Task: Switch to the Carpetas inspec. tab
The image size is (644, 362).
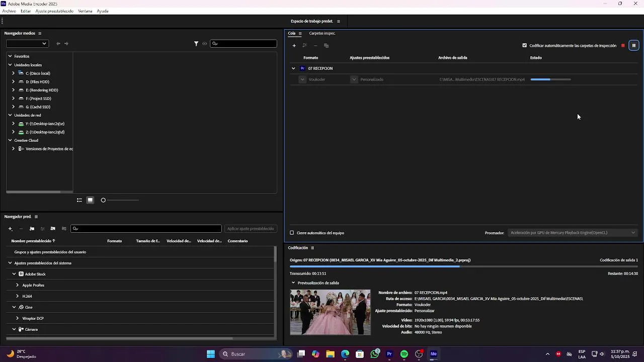Action: 322,33
